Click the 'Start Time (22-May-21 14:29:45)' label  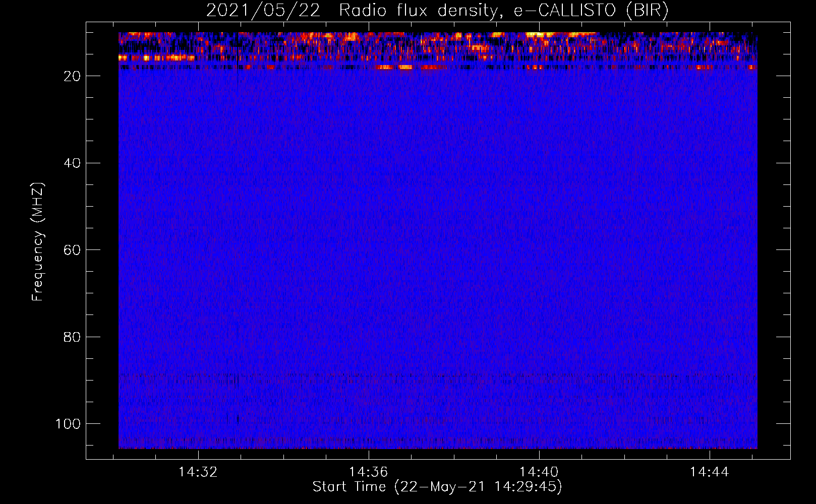(x=437, y=487)
